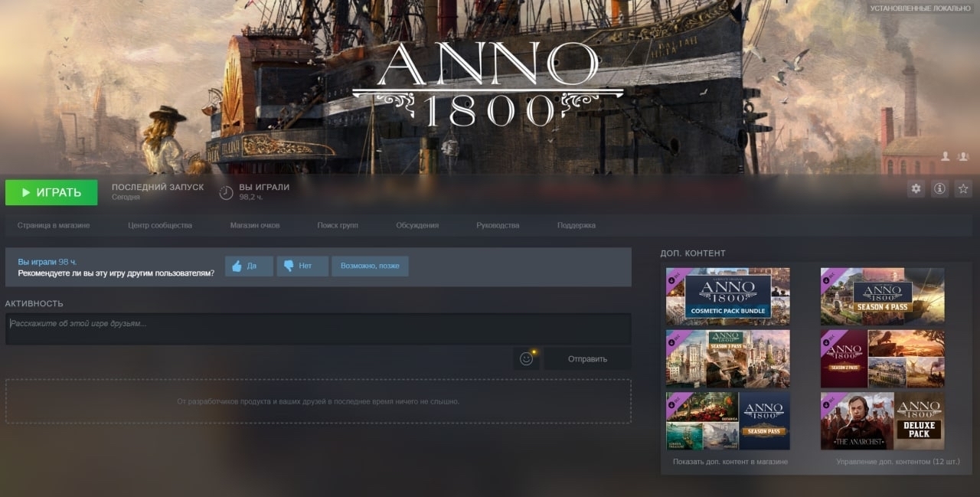Click thumbs-down Нет button

(302, 266)
